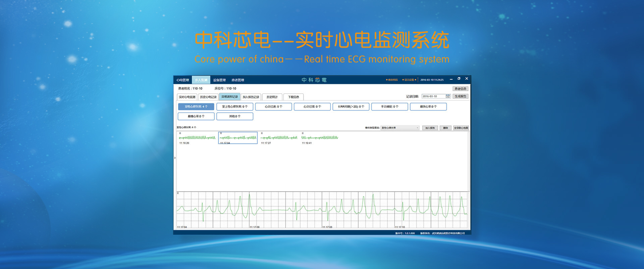The image size is (644, 269).
Task: Click the 11:17:08 marker on ECG waveform
Action: pos(327,227)
